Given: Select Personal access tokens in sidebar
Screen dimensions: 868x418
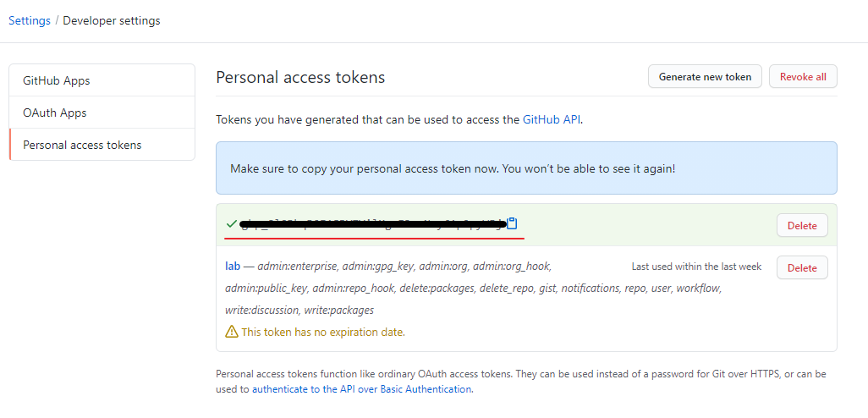Looking at the screenshot, I should pyautogui.click(x=82, y=145).
